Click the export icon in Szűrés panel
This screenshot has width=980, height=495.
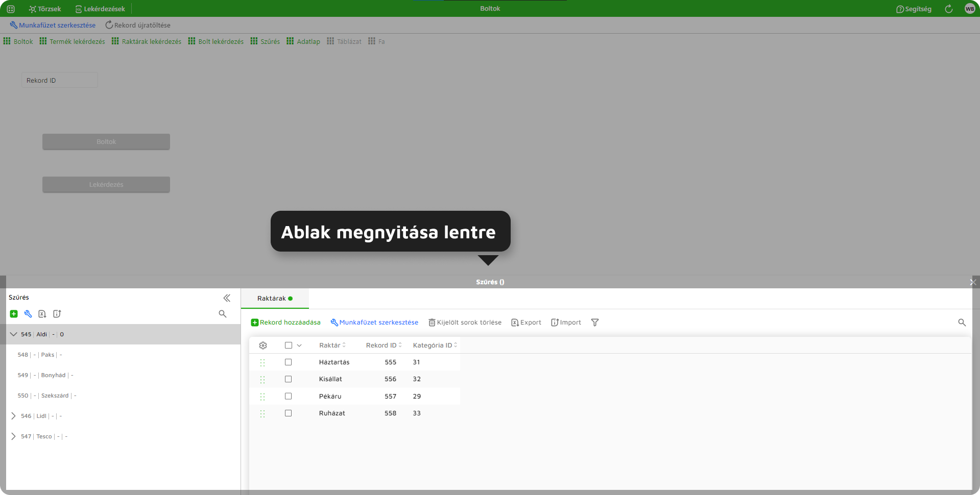coord(42,314)
